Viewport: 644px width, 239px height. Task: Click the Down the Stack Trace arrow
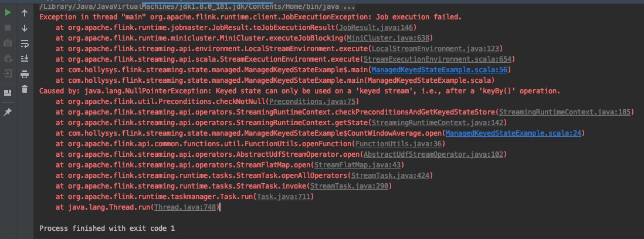click(x=25, y=28)
